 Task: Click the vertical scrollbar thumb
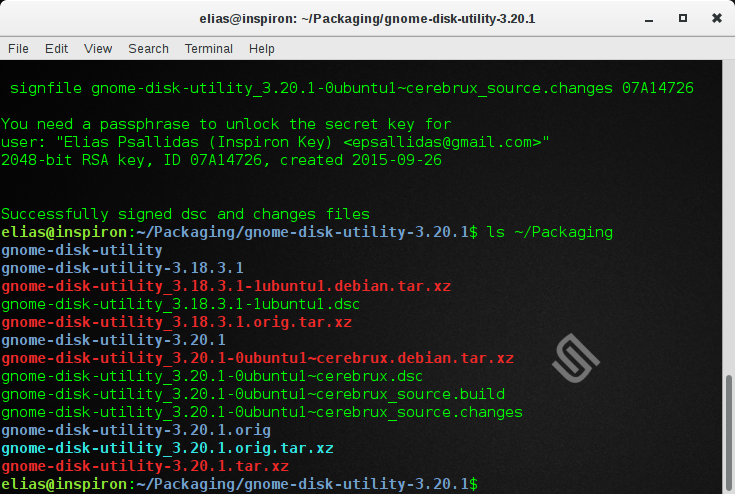point(727,430)
